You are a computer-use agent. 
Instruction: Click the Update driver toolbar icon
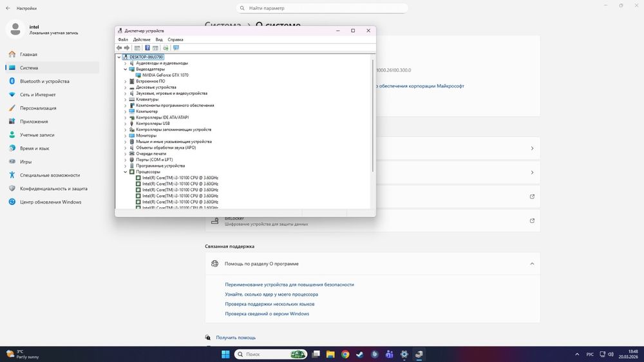tap(166, 48)
